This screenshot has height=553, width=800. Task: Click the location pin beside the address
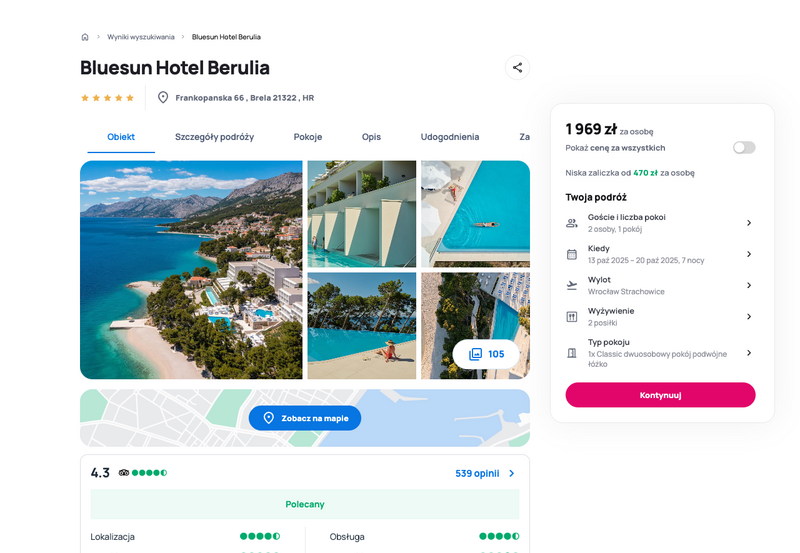point(163,97)
